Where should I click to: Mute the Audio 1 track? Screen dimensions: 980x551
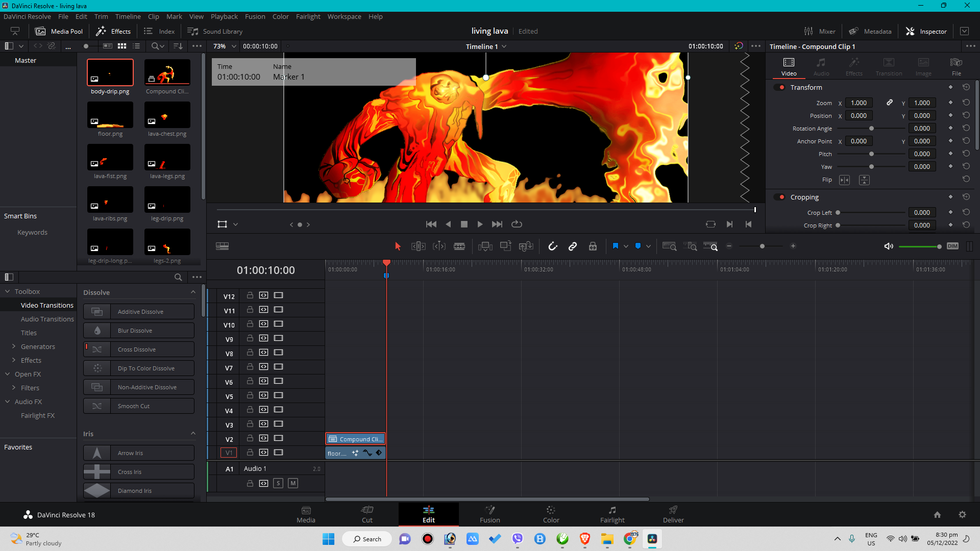(293, 483)
